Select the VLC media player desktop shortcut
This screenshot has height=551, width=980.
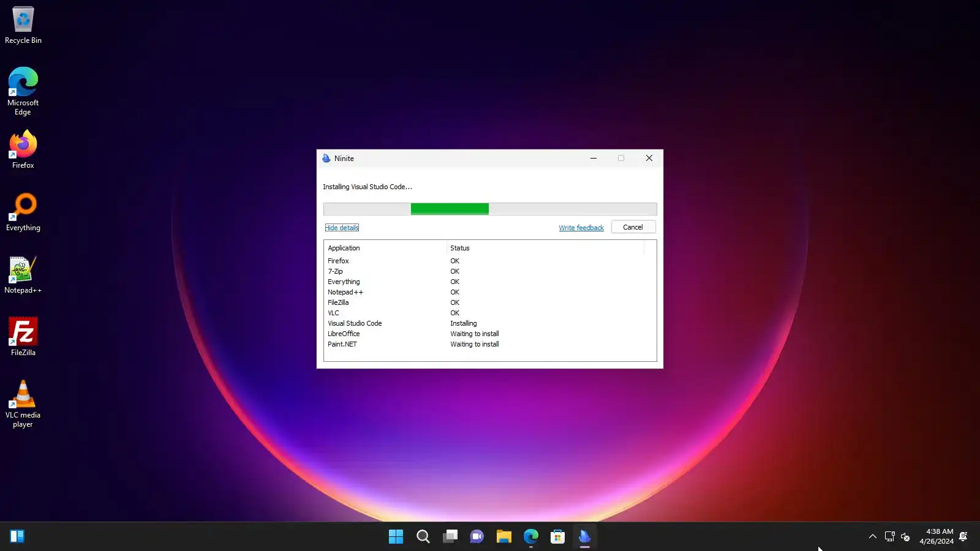coord(23,403)
